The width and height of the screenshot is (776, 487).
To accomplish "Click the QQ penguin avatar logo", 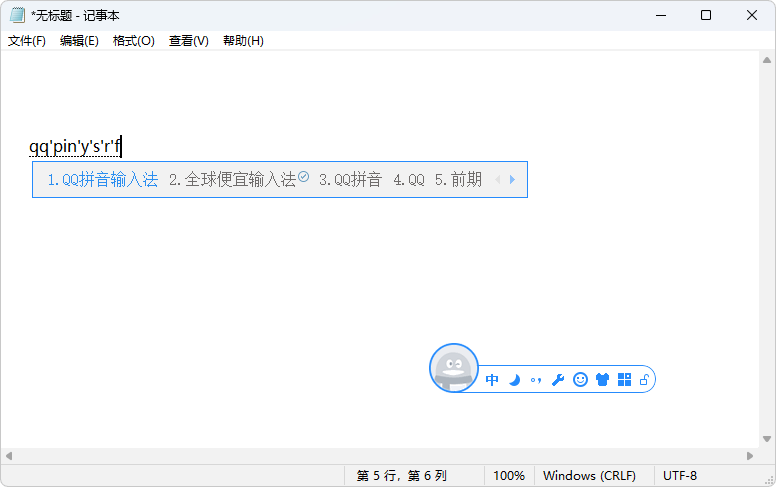I will point(454,368).
